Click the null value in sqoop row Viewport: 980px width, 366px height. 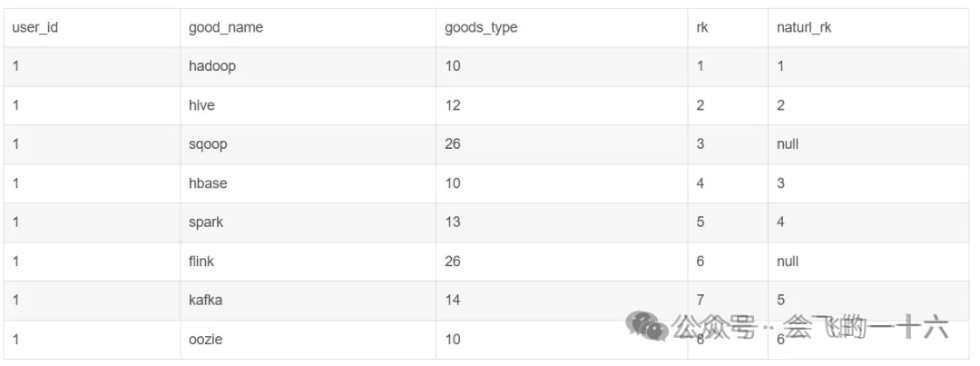pyautogui.click(x=788, y=144)
